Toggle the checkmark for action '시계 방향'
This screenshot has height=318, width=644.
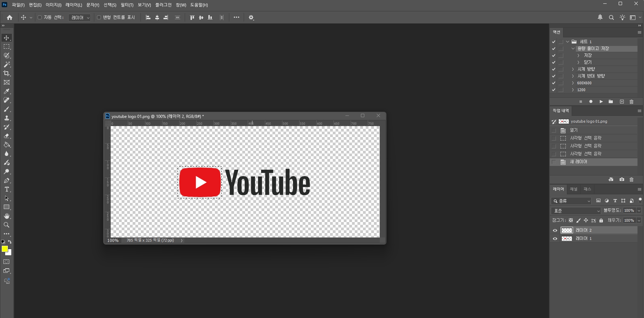pyautogui.click(x=554, y=69)
